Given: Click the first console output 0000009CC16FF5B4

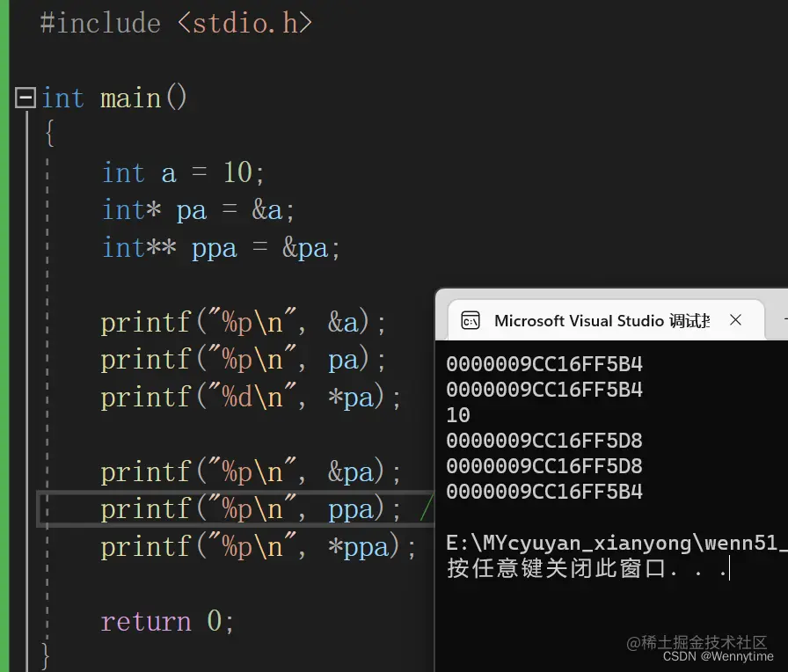Looking at the screenshot, I should [x=544, y=364].
